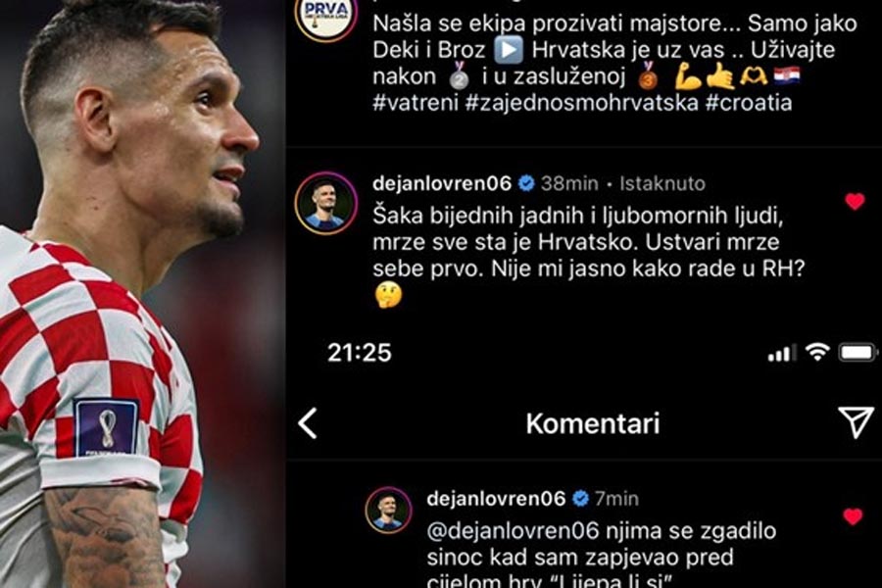Tap the verified badge on 38min comment
Screen dimensions: 882x588
coord(526,183)
